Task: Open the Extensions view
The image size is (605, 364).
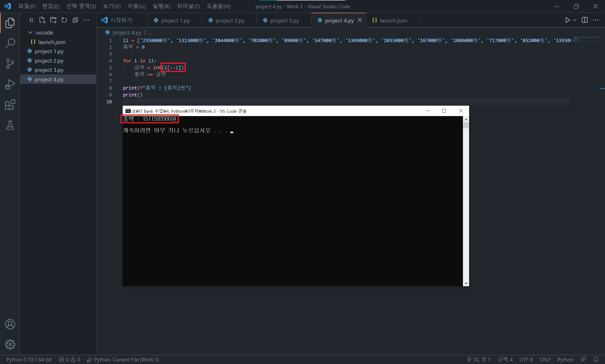Action: (10, 105)
